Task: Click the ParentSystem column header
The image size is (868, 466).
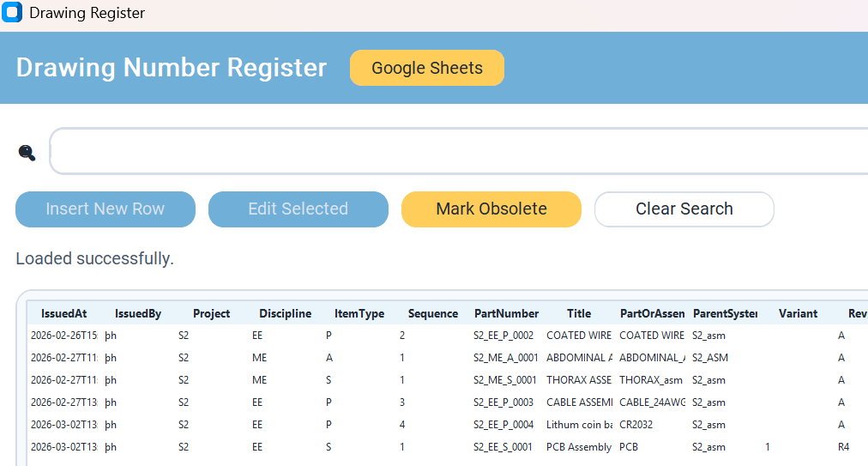Action: pyautogui.click(x=725, y=313)
